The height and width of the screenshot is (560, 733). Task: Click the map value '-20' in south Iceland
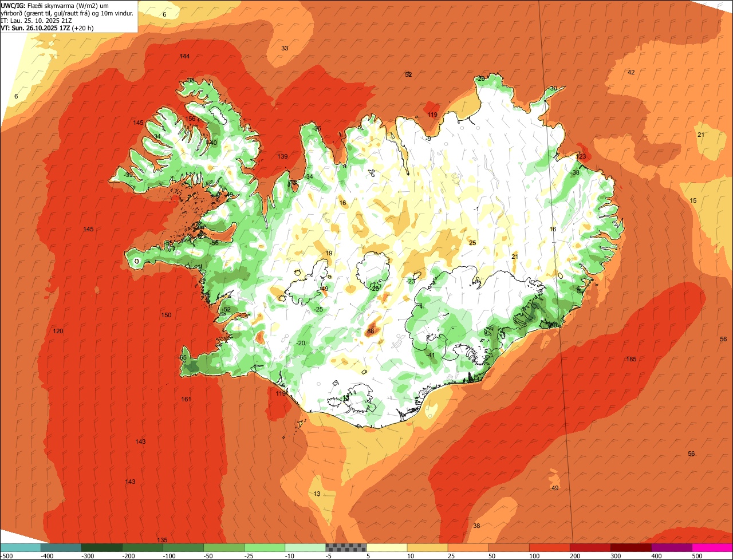[300, 343]
